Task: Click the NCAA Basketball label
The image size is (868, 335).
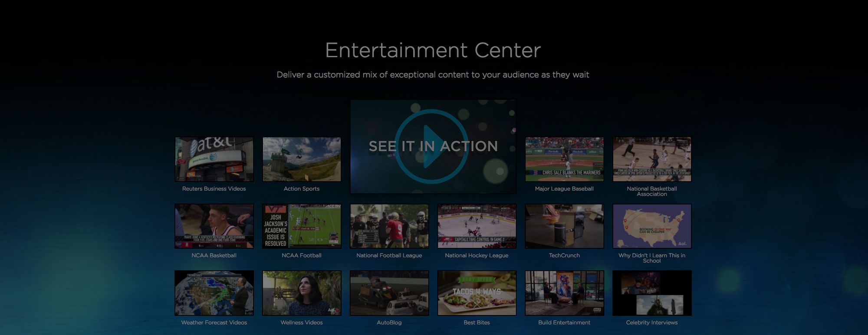Action: tap(214, 256)
